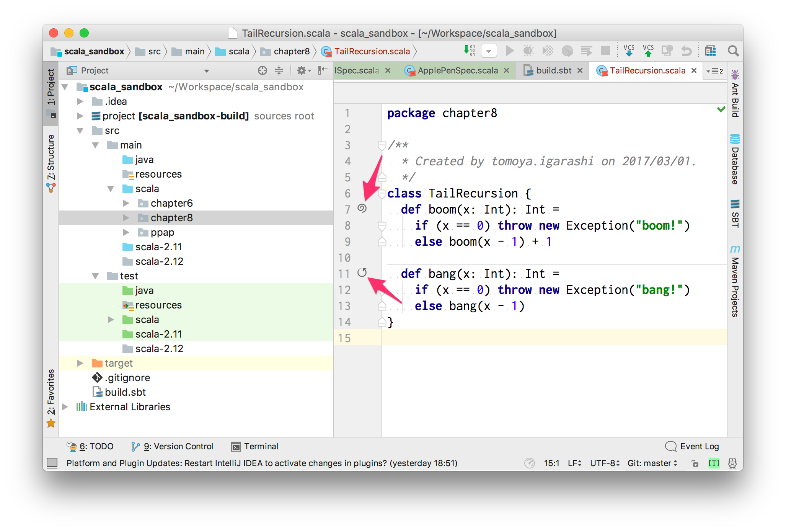Click the Debug bug icon

tap(528, 51)
